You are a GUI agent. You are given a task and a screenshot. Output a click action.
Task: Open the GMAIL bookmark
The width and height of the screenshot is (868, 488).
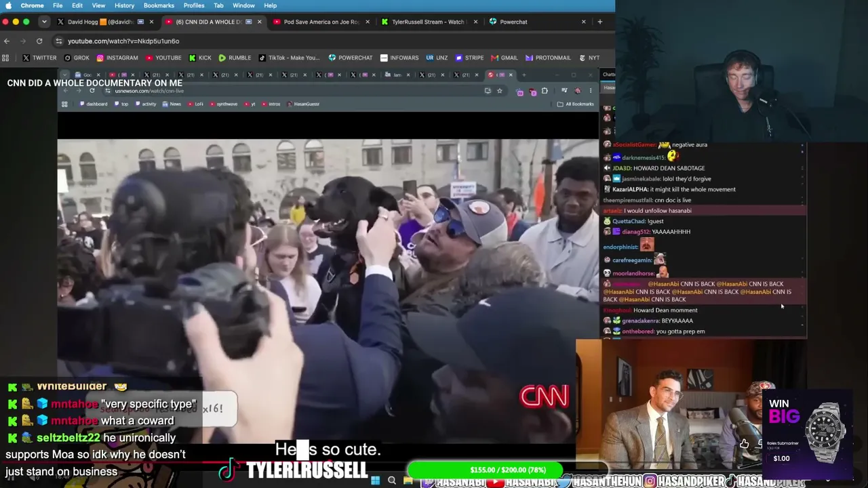504,58
